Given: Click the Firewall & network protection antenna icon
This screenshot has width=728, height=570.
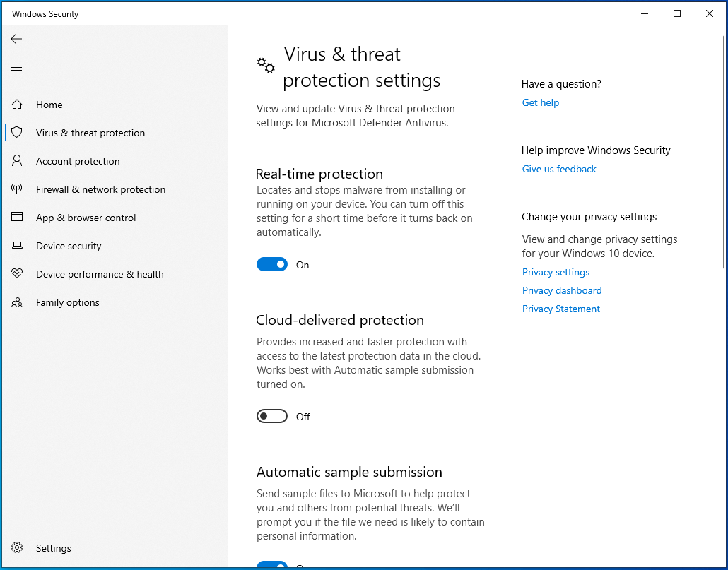Looking at the screenshot, I should pos(17,189).
